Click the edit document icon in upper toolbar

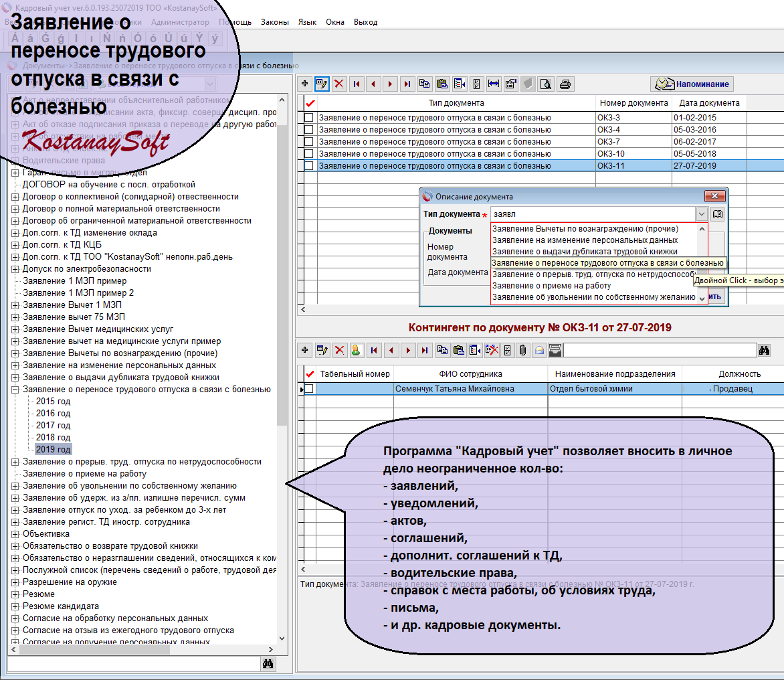[322, 84]
